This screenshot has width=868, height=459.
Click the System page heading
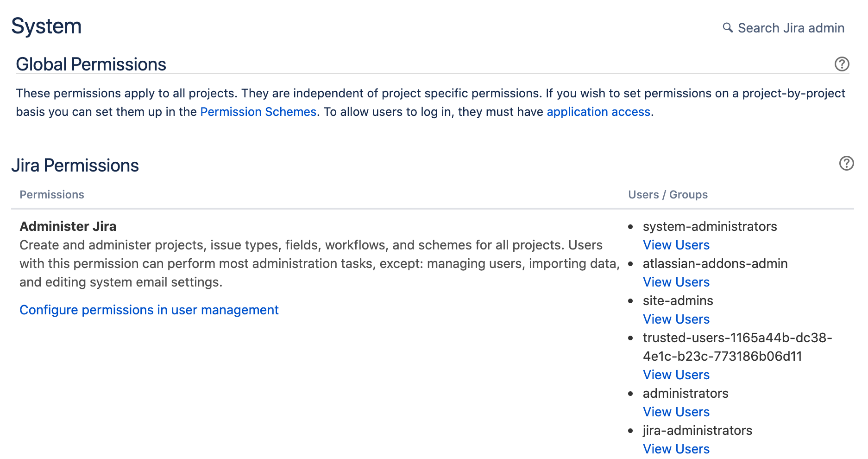46,26
